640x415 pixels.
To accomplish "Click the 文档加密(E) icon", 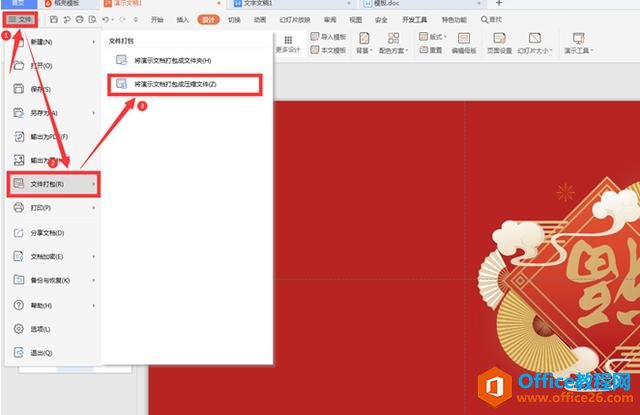I will 19,256.
